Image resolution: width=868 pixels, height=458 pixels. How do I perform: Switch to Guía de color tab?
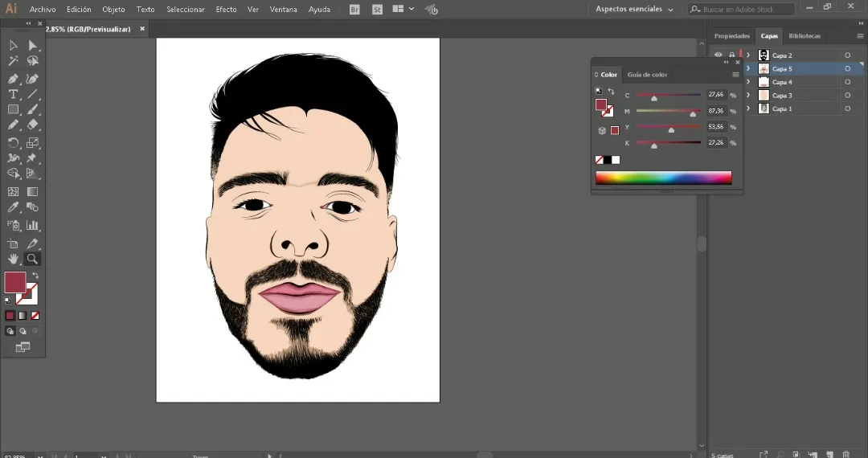[x=647, y=75]
